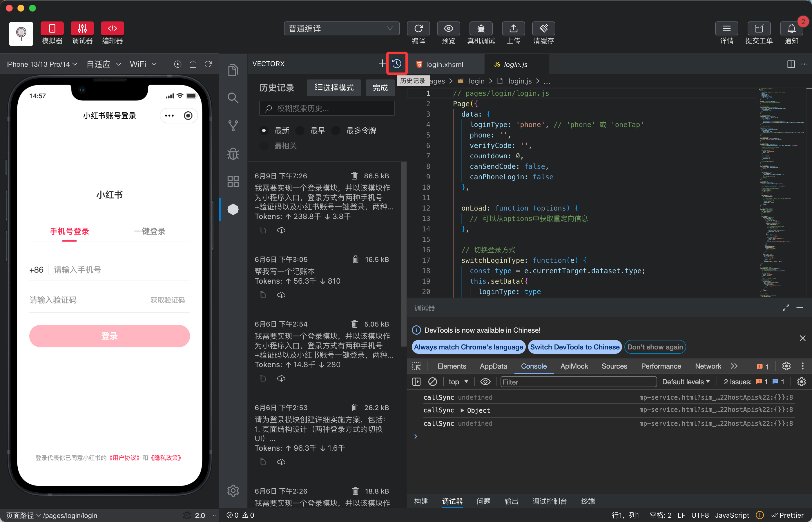Expand more devtools tabs chevron
The image size is (812, 522).
click(734, 366)
